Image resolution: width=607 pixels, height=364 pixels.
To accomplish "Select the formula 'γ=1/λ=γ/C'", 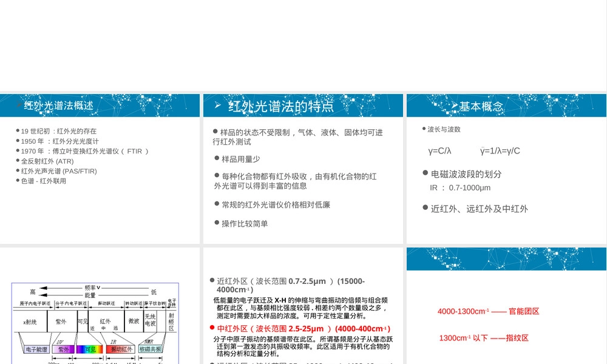I will coord(500,151).
